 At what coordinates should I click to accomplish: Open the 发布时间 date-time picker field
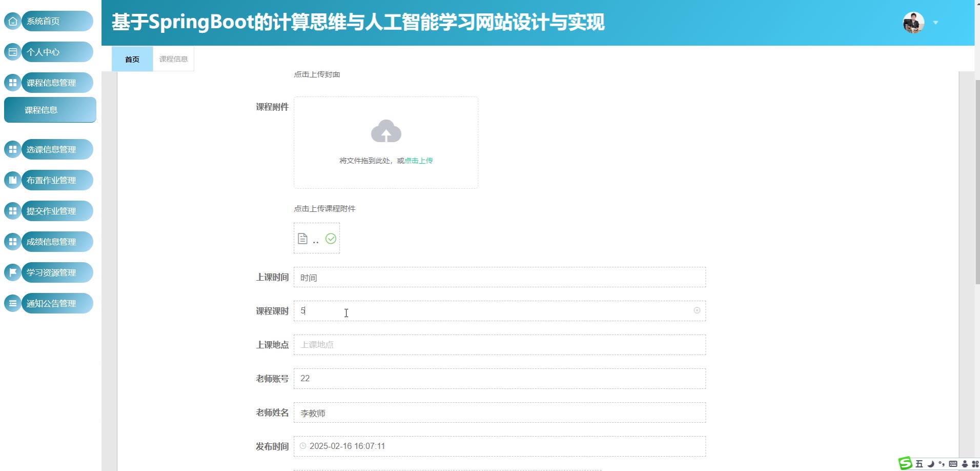(x=500, y=446)
